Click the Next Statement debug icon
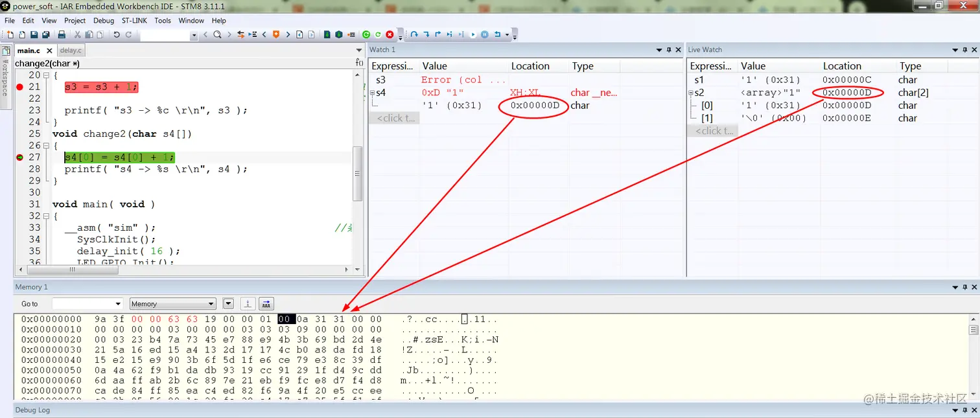Viewport: 980px width, 418px height. pos(449,34)
